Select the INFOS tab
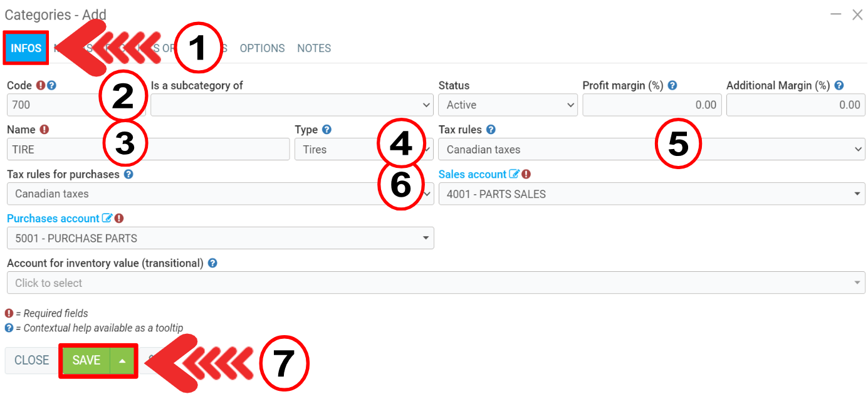868x394 pixels. point(26,48)
